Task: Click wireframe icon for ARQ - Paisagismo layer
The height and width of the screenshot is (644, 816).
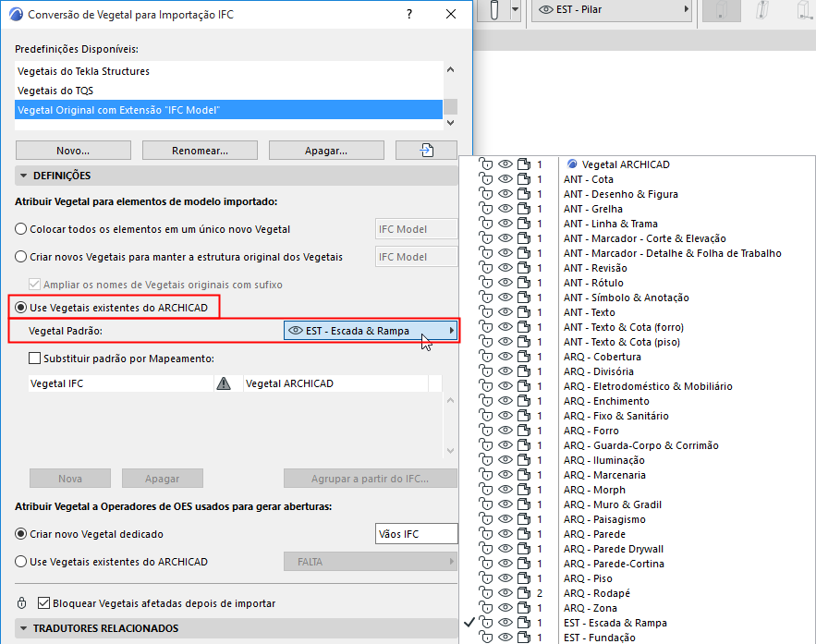Action: point(524,519)
